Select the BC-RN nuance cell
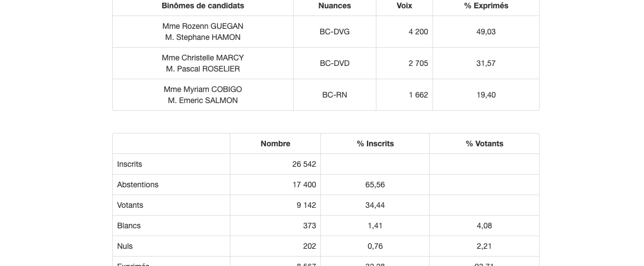The height and width of the screenshot is (266, 644). (334, 95)
